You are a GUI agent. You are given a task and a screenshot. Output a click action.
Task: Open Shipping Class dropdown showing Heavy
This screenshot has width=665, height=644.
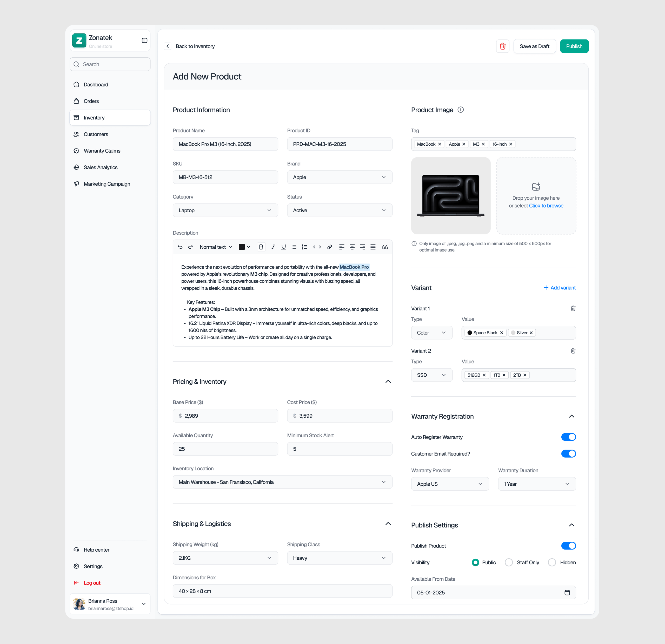340,558
